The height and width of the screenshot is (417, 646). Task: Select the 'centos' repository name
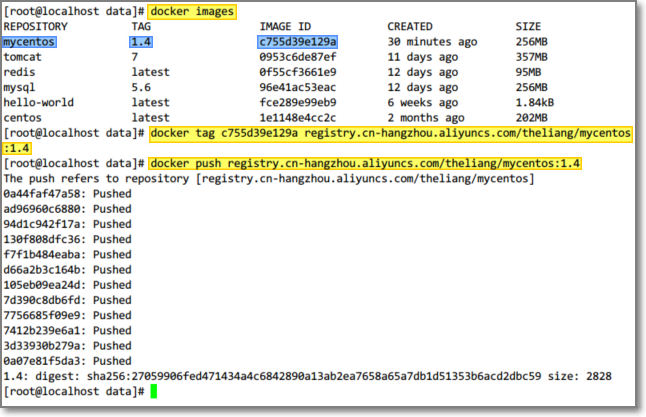click(23, 118)
